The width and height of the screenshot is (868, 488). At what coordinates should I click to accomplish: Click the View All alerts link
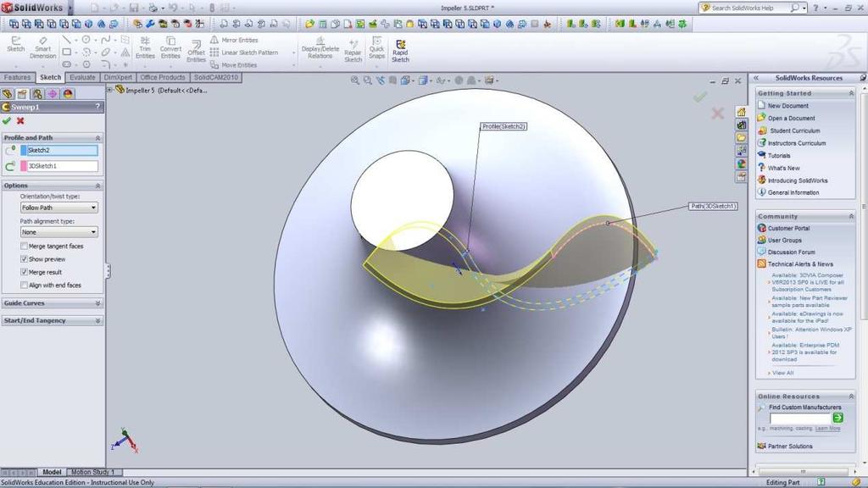(782, 373)
